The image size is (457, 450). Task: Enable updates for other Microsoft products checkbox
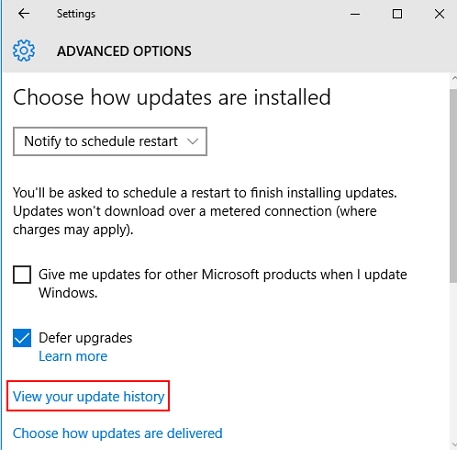coord(22,274)
